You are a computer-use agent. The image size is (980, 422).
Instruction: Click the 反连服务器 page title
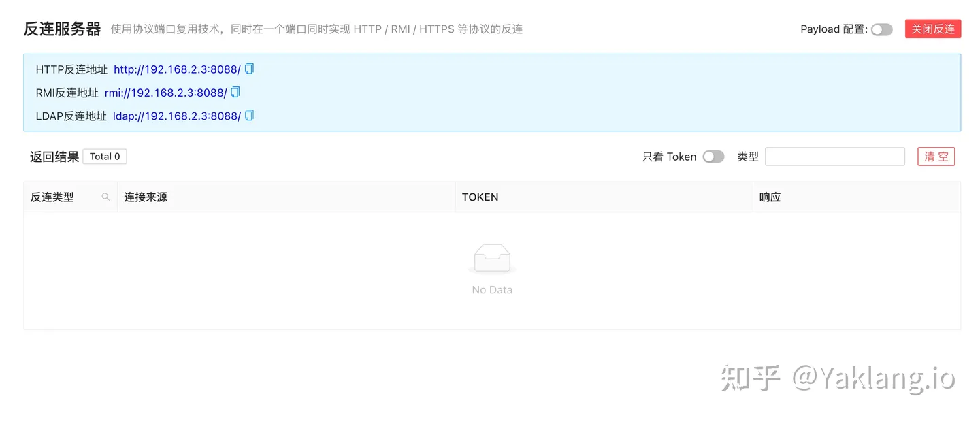[x=62, y=29]
